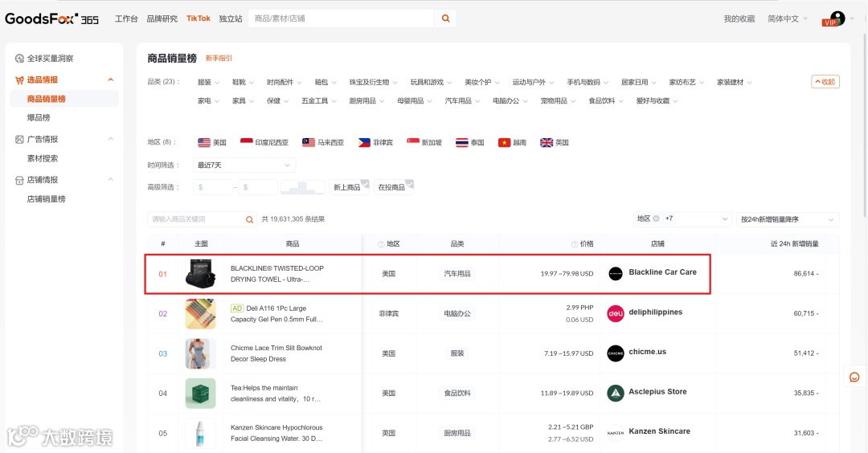The width and height of the screenshot is (868, 453).
Task: Open 店铺销量榜 in the sidebar
Action: coord(47,199)
